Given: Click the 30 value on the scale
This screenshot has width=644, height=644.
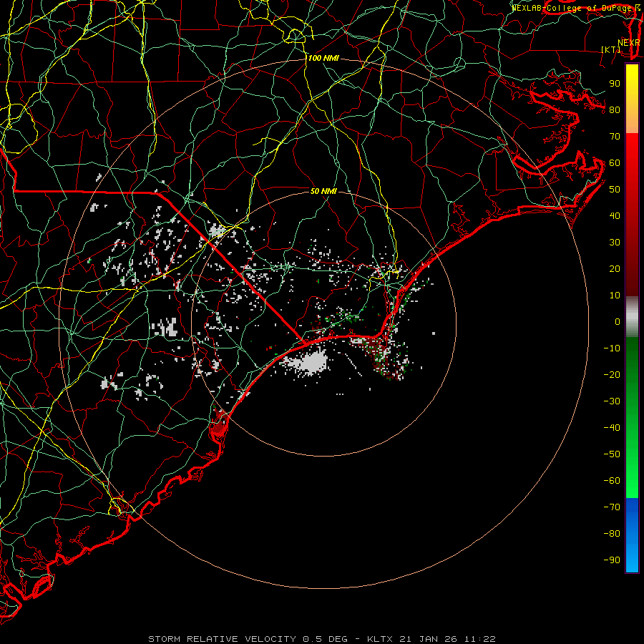Looking at the screenshot, I should [615, 243].
